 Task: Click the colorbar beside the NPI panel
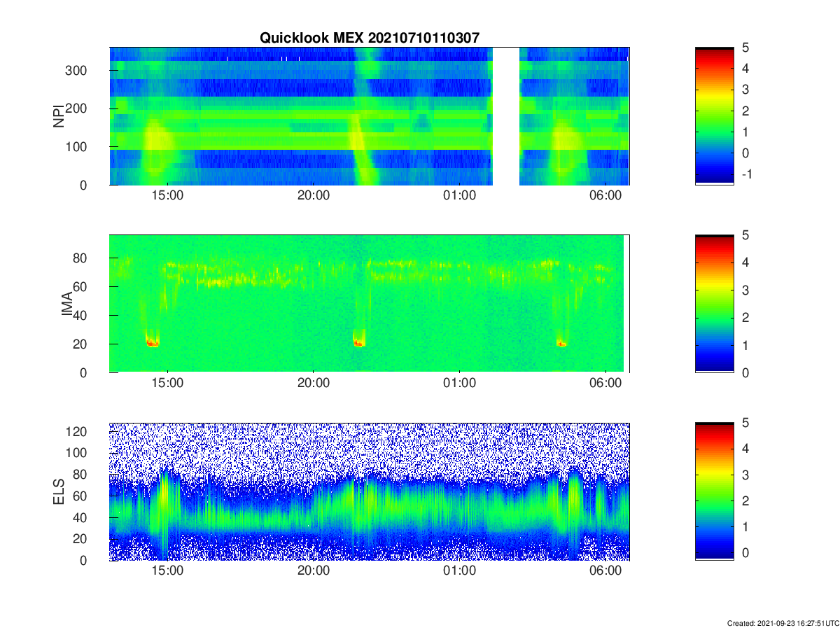(x=715, y=115)
